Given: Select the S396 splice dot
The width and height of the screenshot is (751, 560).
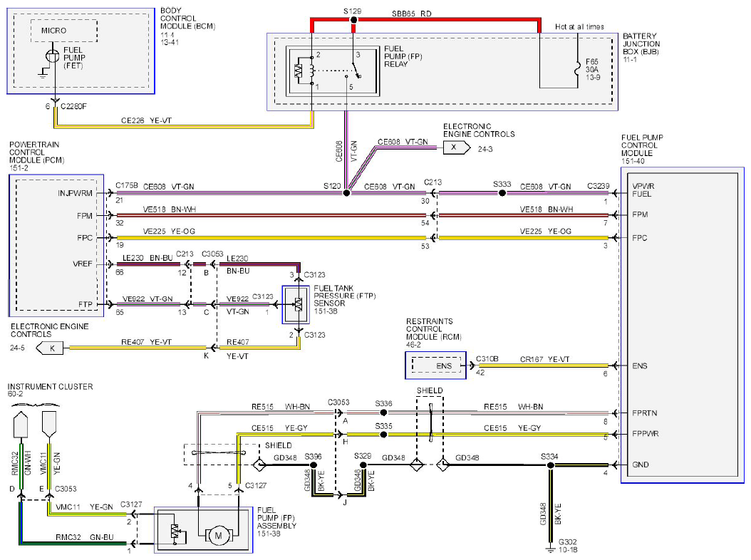Looking at the screenshot, I should click(314, 465).
